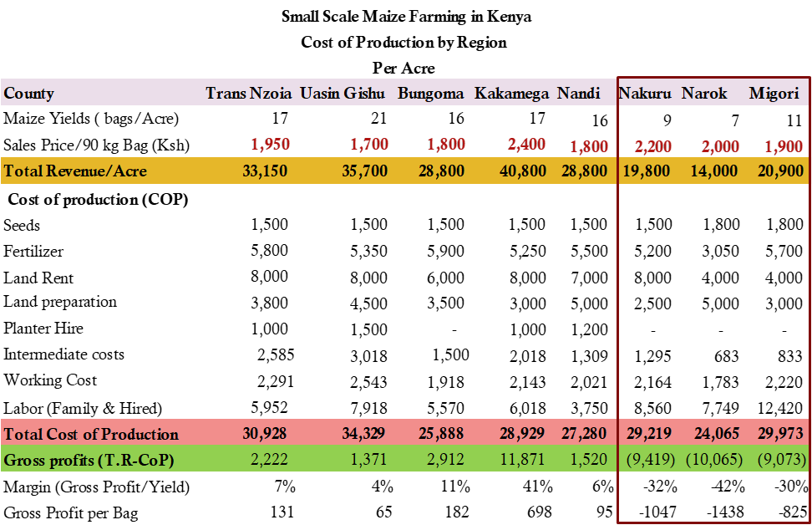Viewport: 812px width, 525px height.
Task: Select the "Gross profits (T.R-CoP)" row label
Action: tap(89, 461)
